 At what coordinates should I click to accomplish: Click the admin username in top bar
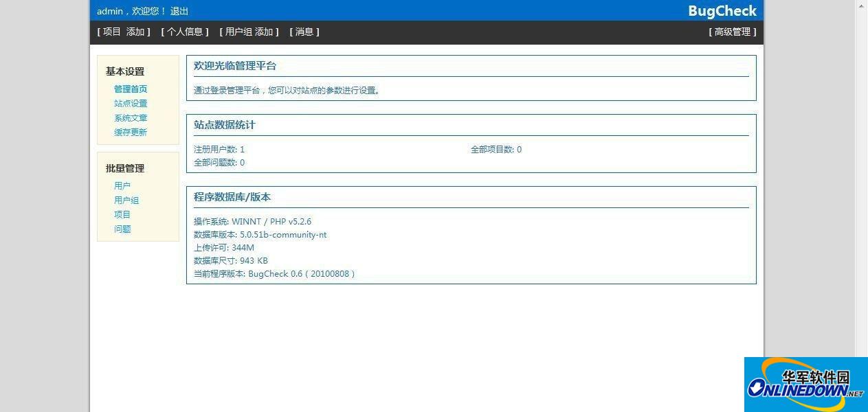[x=109, y=11]
